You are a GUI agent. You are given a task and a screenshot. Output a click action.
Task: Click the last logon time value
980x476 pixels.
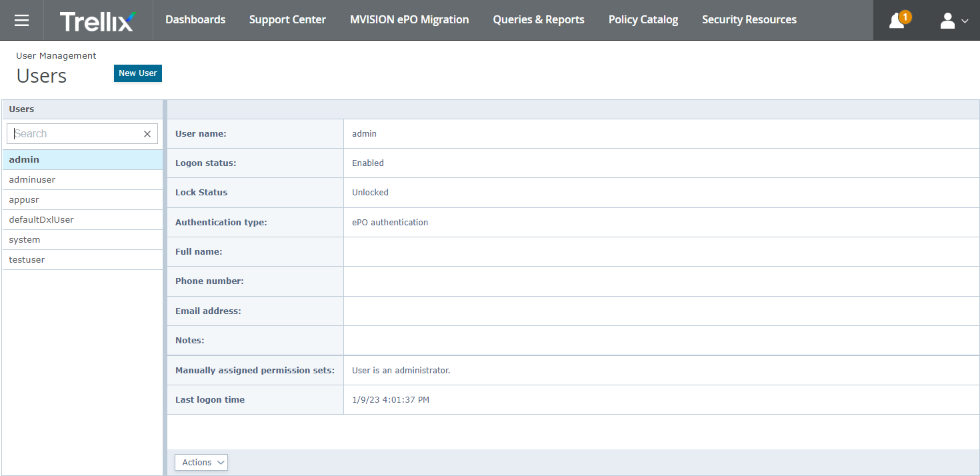(391, 400)
